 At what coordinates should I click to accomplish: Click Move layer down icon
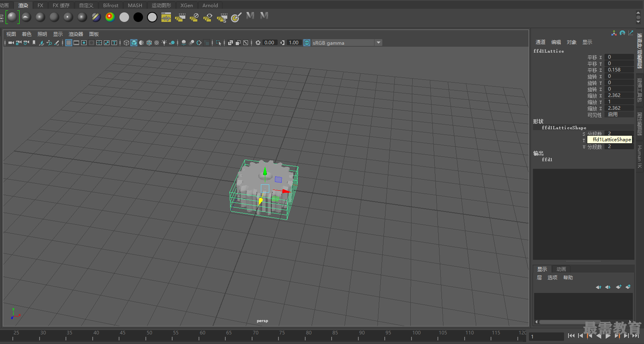pyautogui.click(x=608, y=287)
